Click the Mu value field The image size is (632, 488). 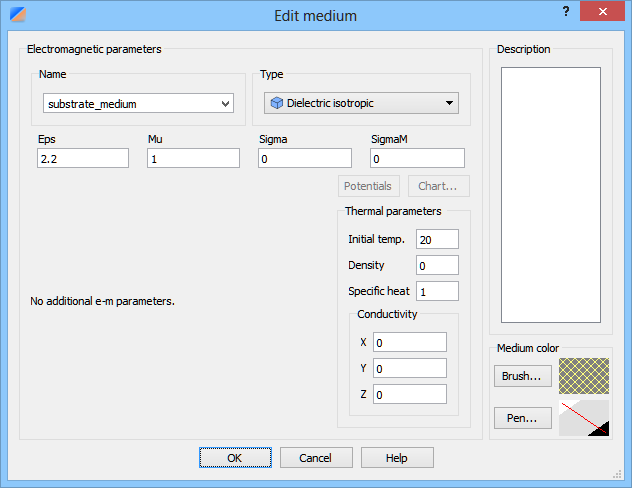(x=193, y=158)
